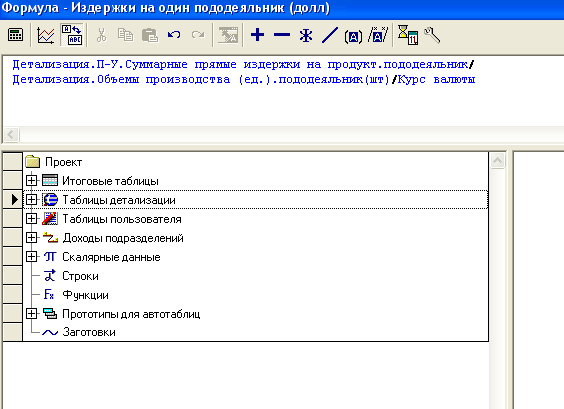Image resolution: width=564 pixels, height=409 pixels.
Task: Select Итоговые таблицы in the tree
Action: click(110, 181)
